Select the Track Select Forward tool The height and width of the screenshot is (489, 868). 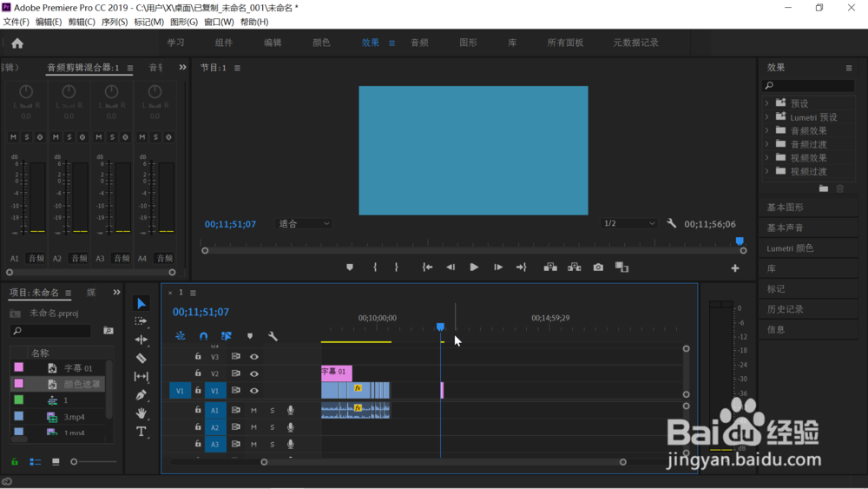(141, 321)
